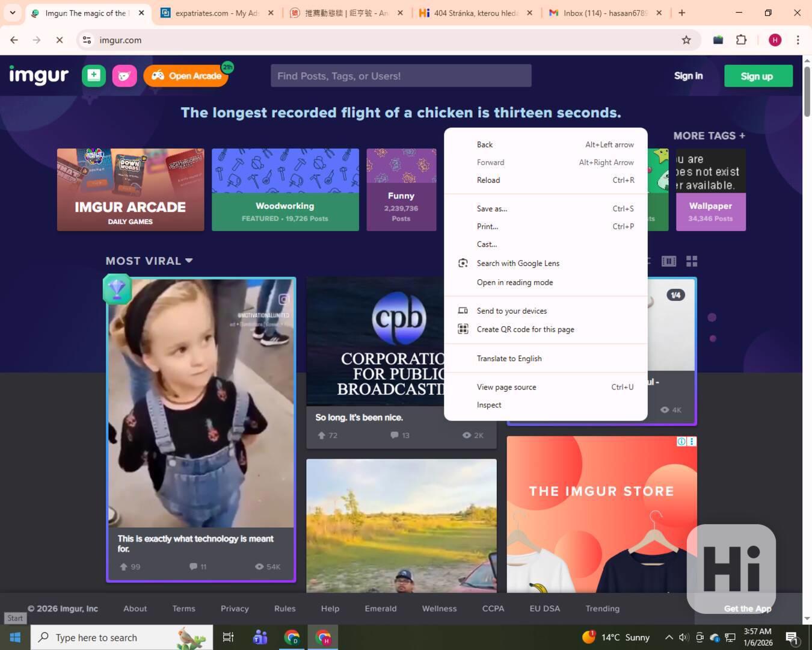The image size is (812, 650).
Task: Open the tab search dropdown arrow
Action: point(12,13)
